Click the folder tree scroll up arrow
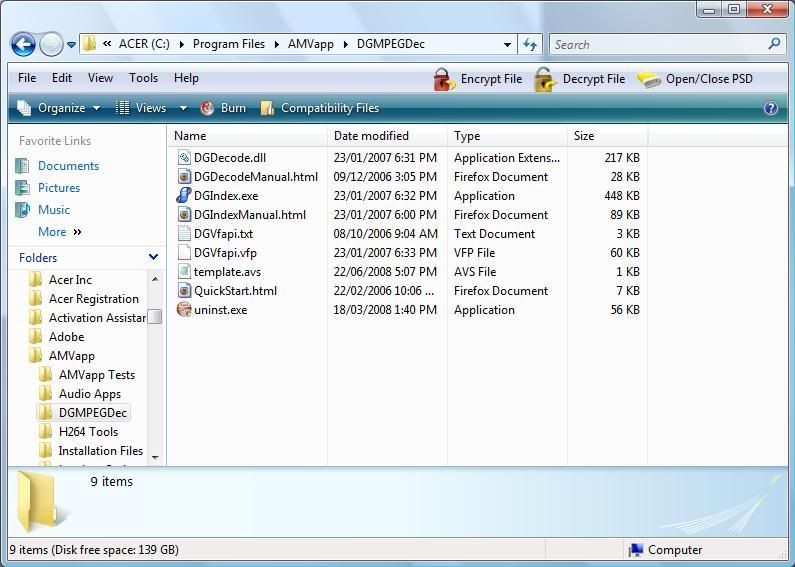 coord(155,279)
